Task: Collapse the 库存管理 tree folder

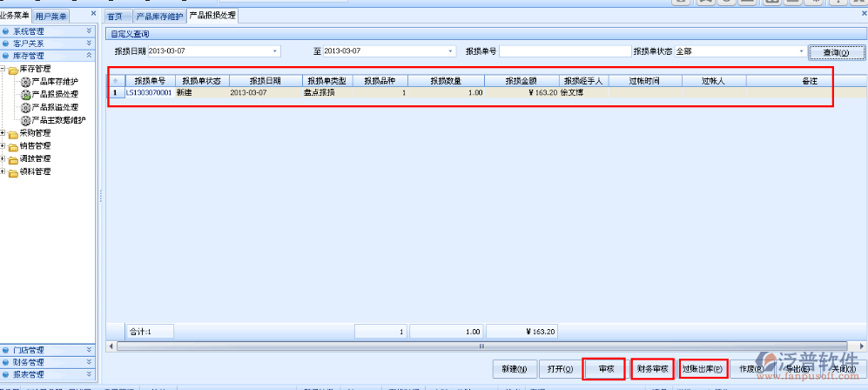Action: click(3, 69)
